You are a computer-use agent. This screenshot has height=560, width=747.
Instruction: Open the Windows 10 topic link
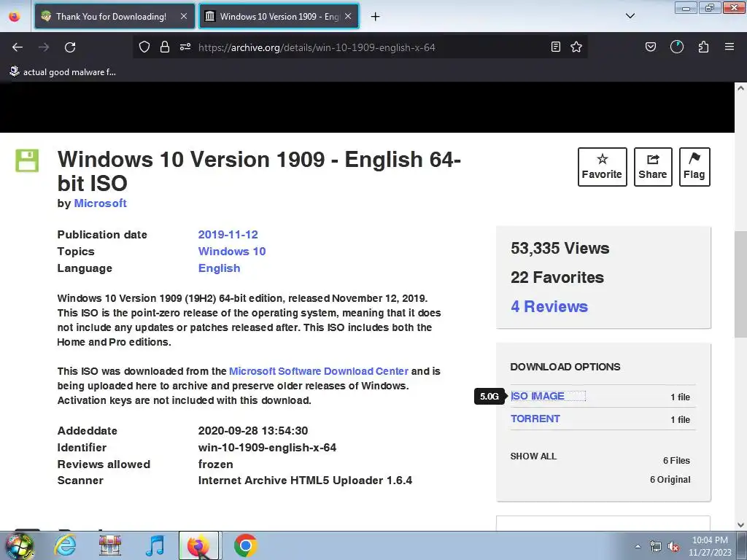coord(232,252)
